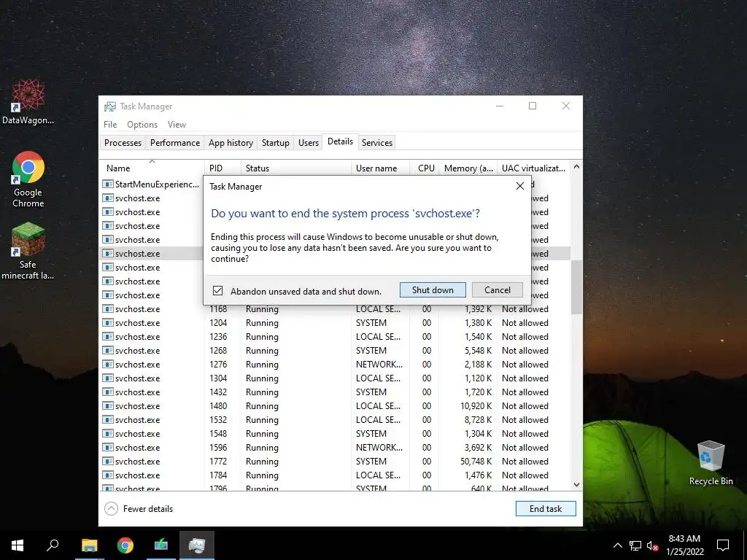Open Google Chrome desktop shortcut
This screenshot has width=747, height=560.
(28, 179)
